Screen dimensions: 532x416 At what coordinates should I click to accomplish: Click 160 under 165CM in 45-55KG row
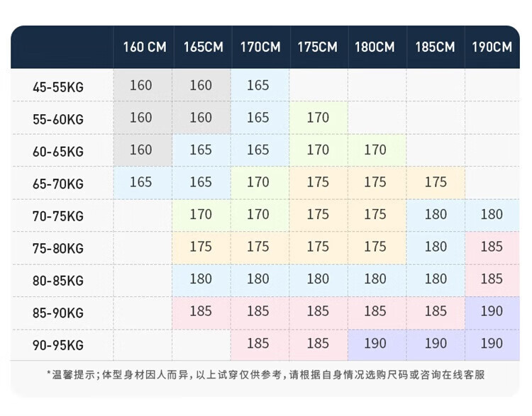point(201,85)
